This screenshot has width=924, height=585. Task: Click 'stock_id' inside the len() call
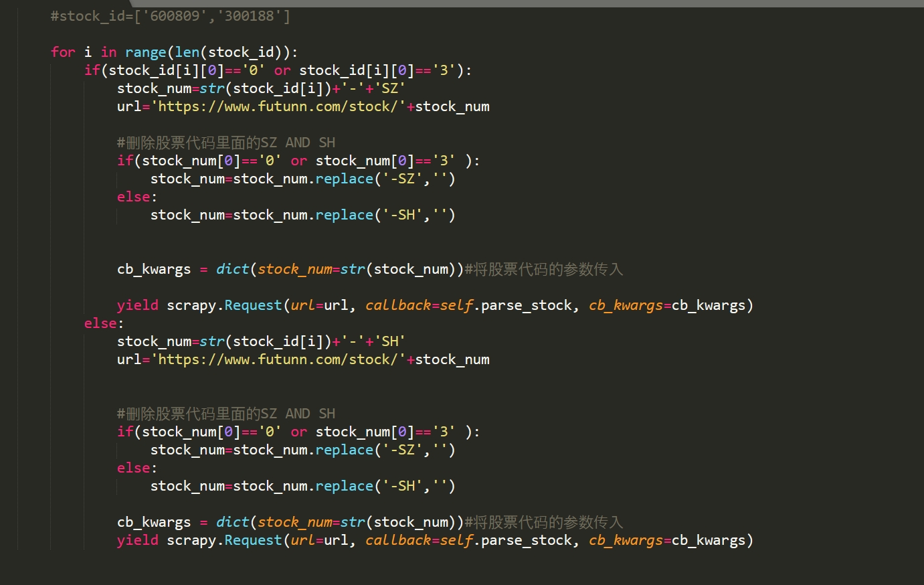(241, 52)
